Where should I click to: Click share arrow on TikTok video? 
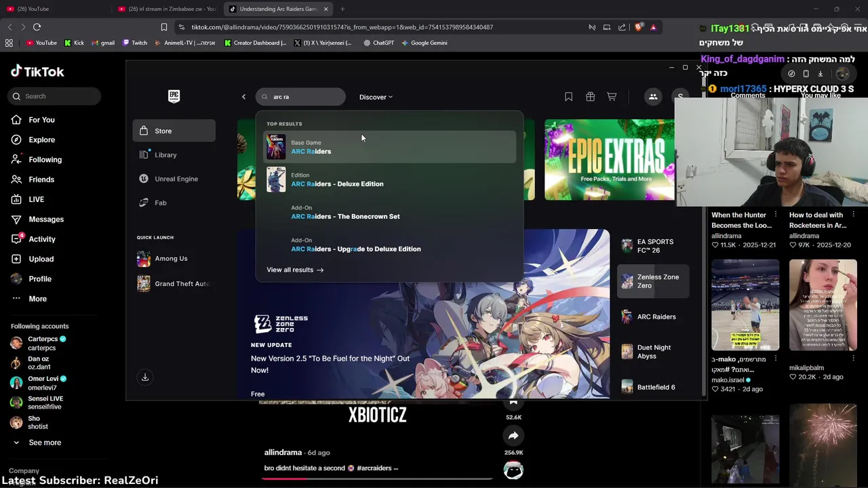point(513,436)
